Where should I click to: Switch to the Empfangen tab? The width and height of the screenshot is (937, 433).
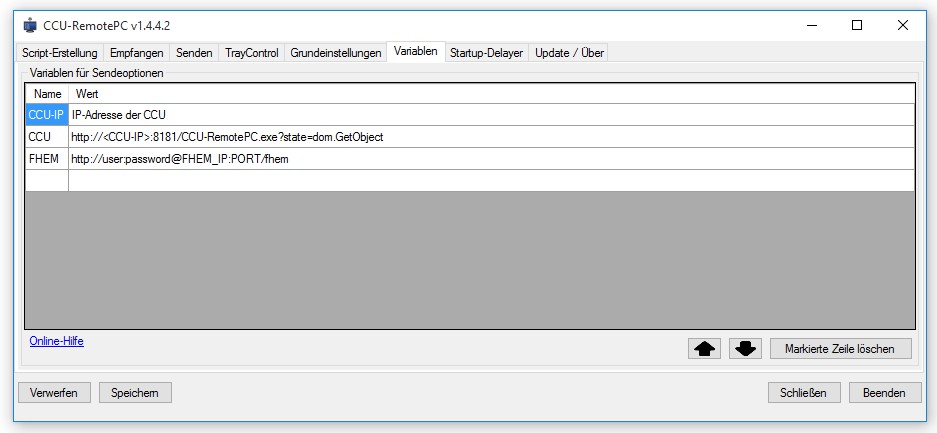[137, 53]
